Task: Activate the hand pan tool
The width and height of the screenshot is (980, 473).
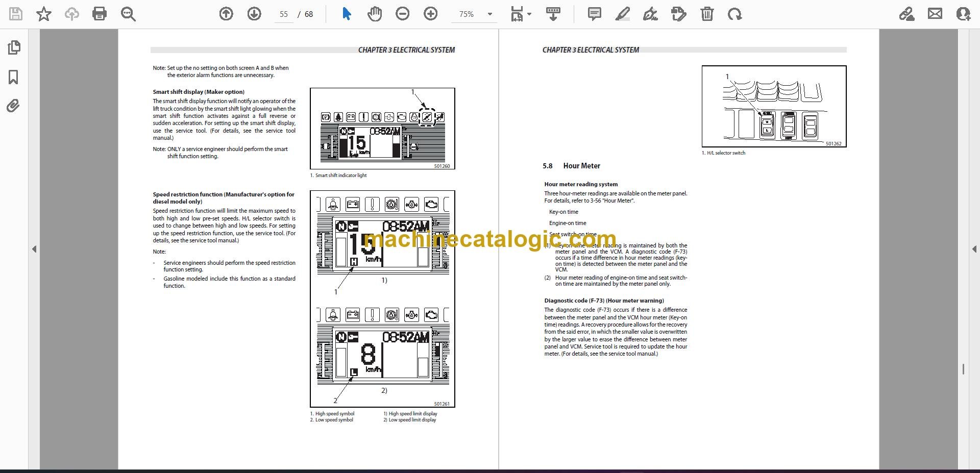Action: click(375, 14)
